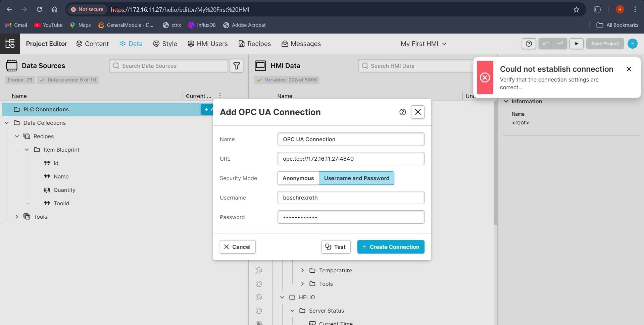644x325 pixels.
Task: Collapse the Data Collections folder
Action: (7, 123)
